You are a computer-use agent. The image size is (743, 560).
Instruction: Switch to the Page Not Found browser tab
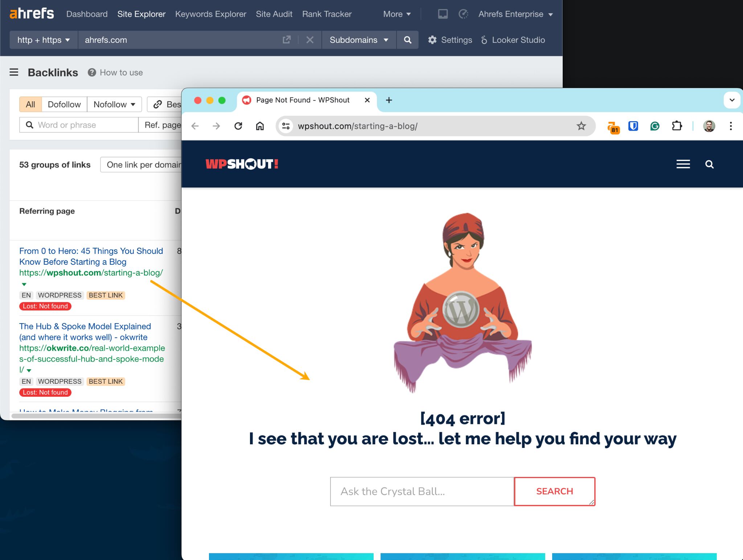[x=303, y=100]
